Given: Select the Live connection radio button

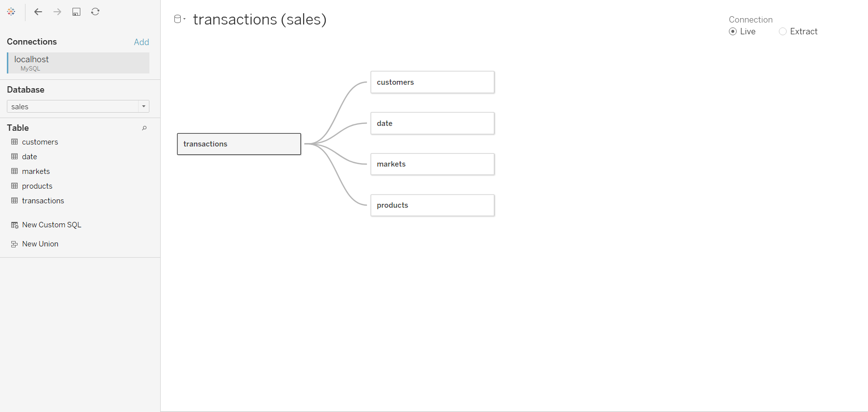Looking at the screenshot, I should point(733,31).
